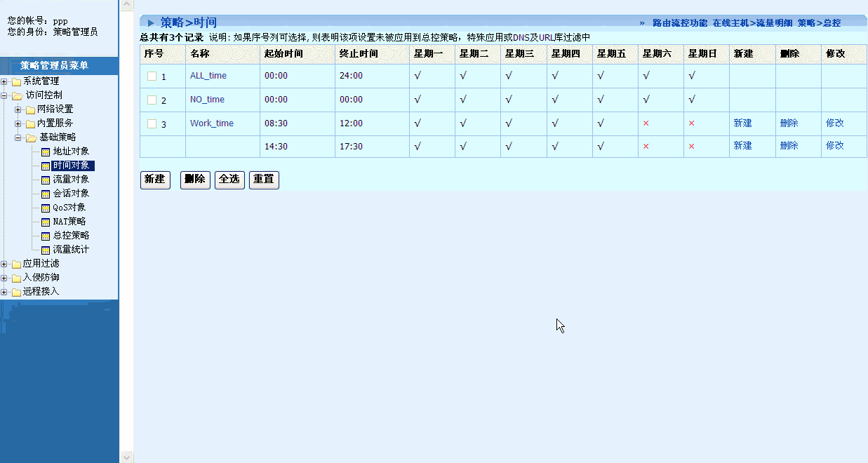The height and width of the screenshot is (463, 868).
Task: Check the box for NO_time row
Action: [x=152, y=100]
